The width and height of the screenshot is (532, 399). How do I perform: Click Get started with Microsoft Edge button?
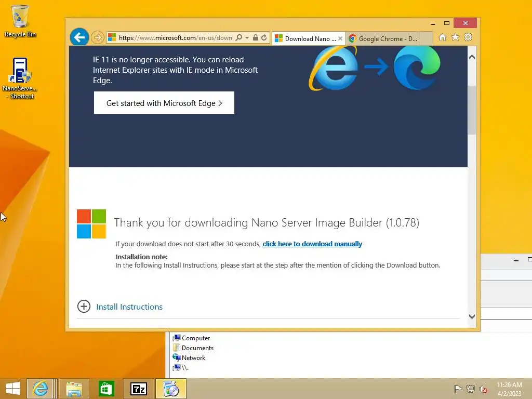pyautogui.click(x=164, y=103)
